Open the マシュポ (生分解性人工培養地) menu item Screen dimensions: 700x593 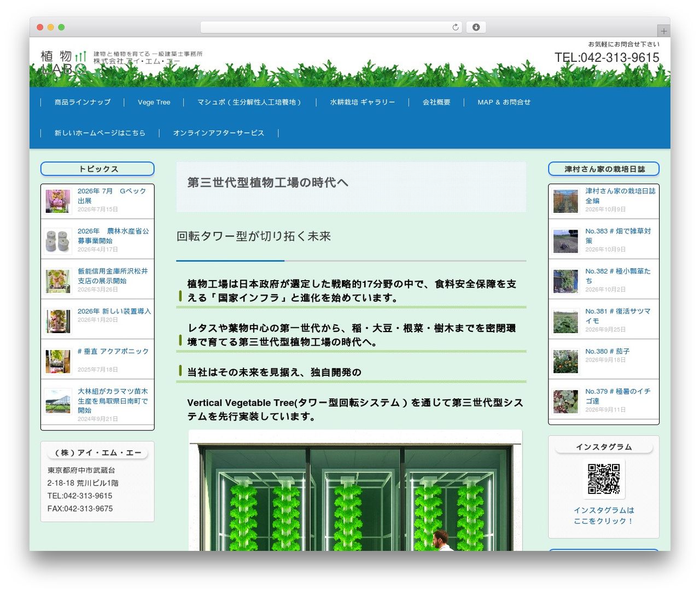(x=249, y=102)
